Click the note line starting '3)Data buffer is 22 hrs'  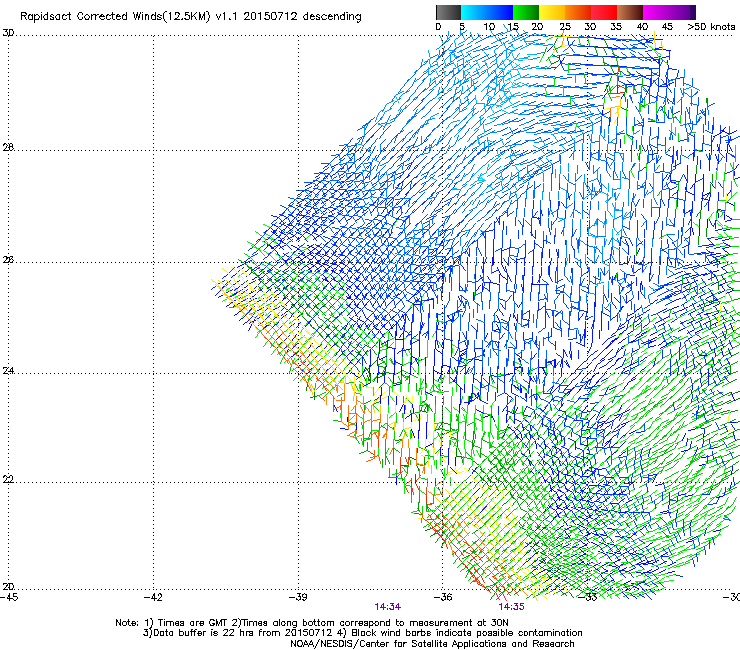[x=362, y=633]
